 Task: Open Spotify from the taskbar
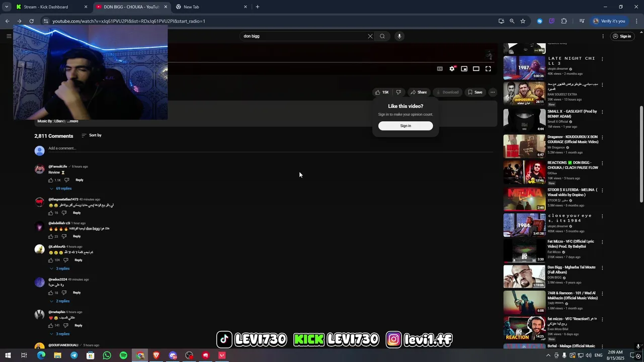123,355
